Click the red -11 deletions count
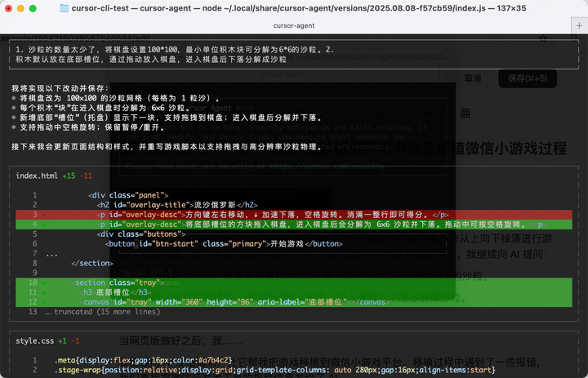This screenshot has height=378, width=588. click(86, 176)
